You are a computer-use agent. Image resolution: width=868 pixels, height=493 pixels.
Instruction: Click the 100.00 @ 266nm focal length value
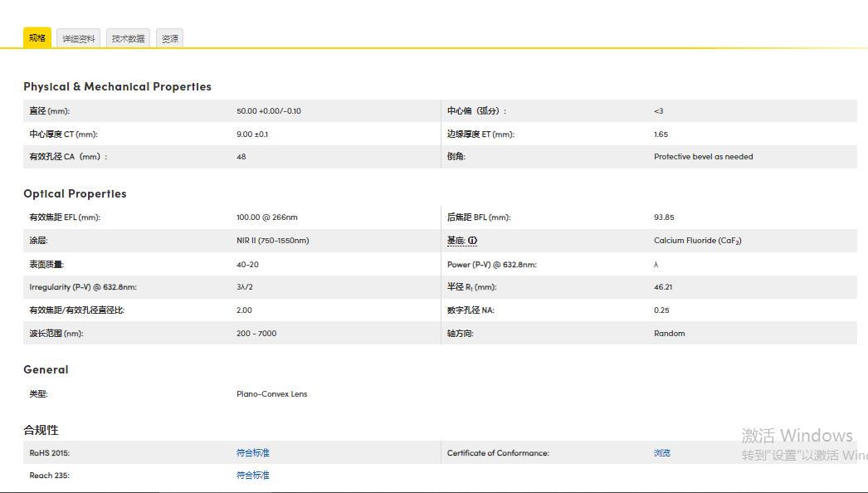266,217
